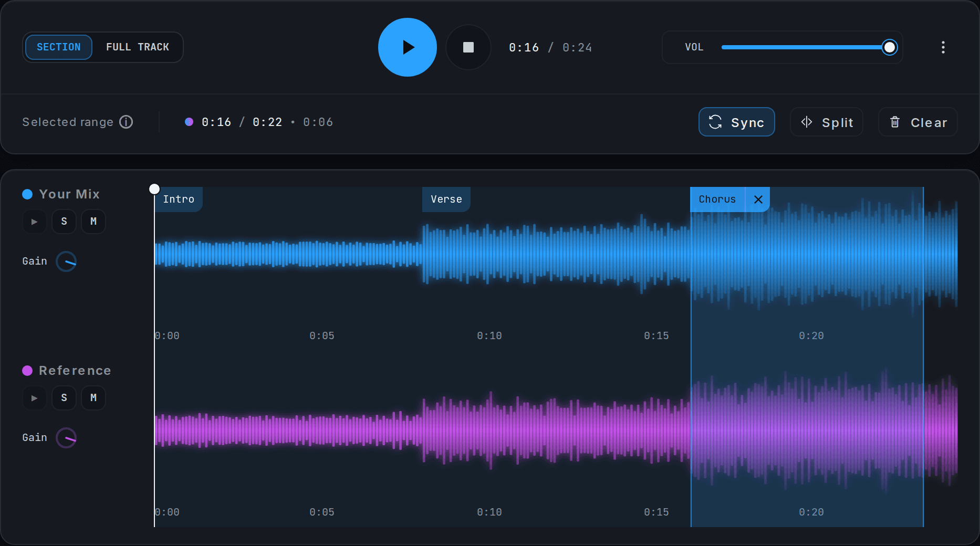Image resolution: width=980 pixels, height=546 pixels.
Task: Switch to Section playback mode
Action: pos(59,47)
